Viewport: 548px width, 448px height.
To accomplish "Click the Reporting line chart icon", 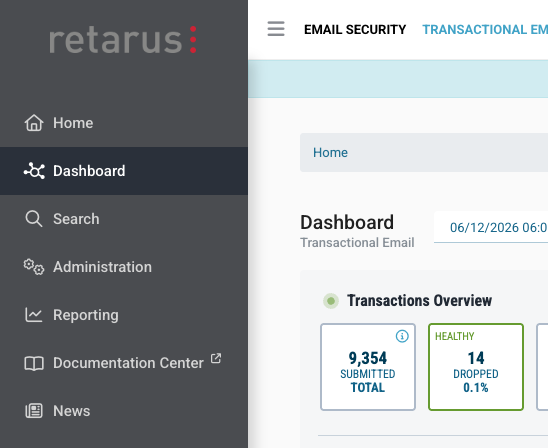I will (34, 315).
